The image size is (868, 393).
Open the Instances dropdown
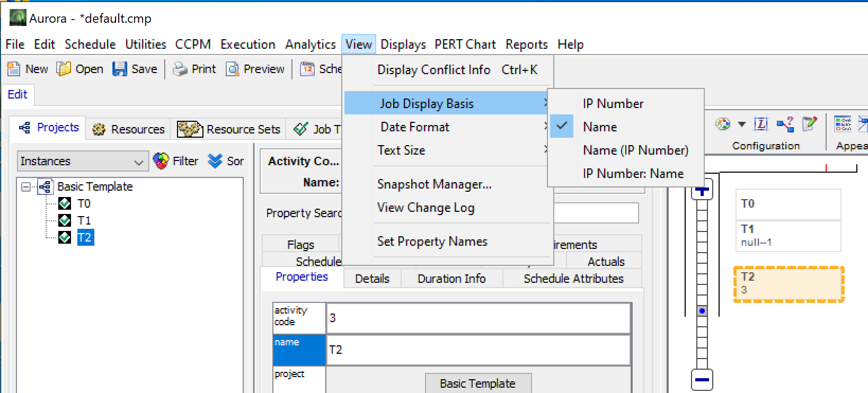(82, 161)
